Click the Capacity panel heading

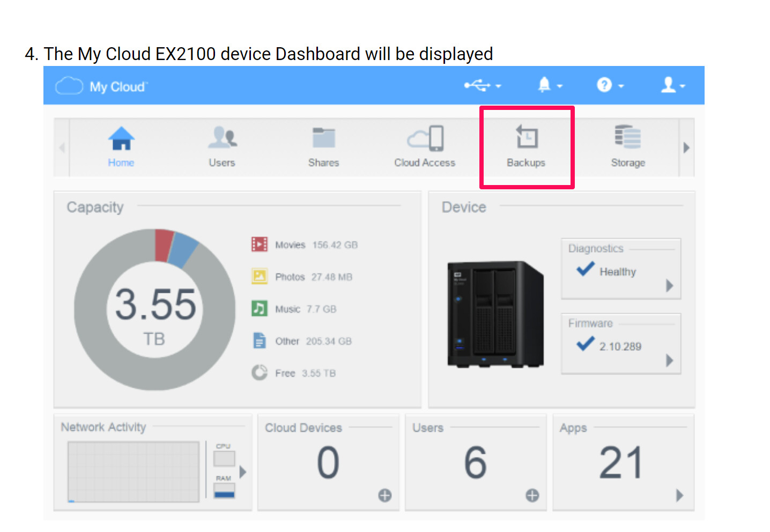tap(95, 208)
